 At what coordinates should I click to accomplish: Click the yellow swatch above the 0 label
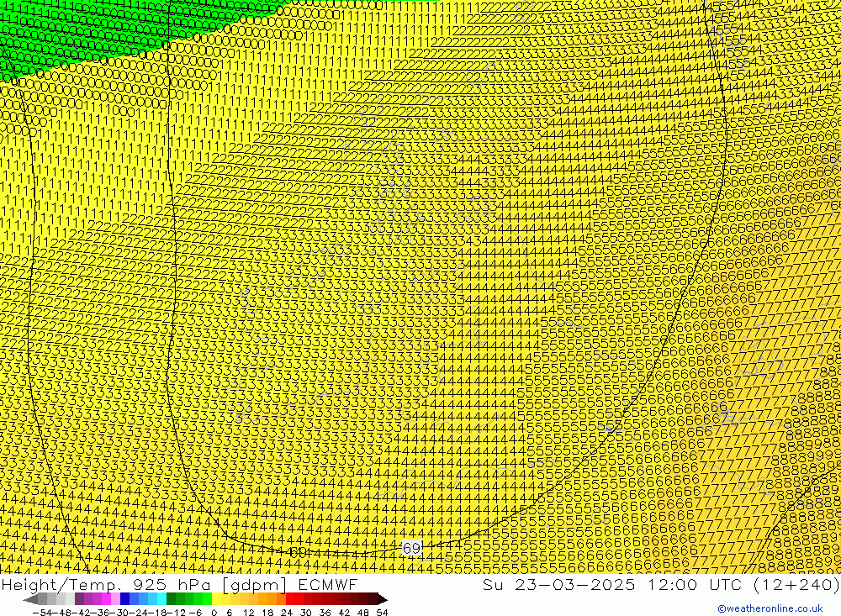pyautogui.click(x=217, y=599)
